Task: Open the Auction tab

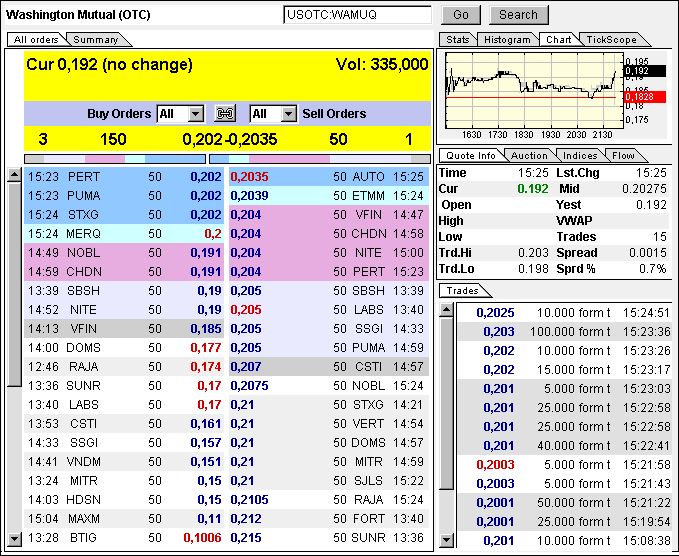Action: (529, 155)
